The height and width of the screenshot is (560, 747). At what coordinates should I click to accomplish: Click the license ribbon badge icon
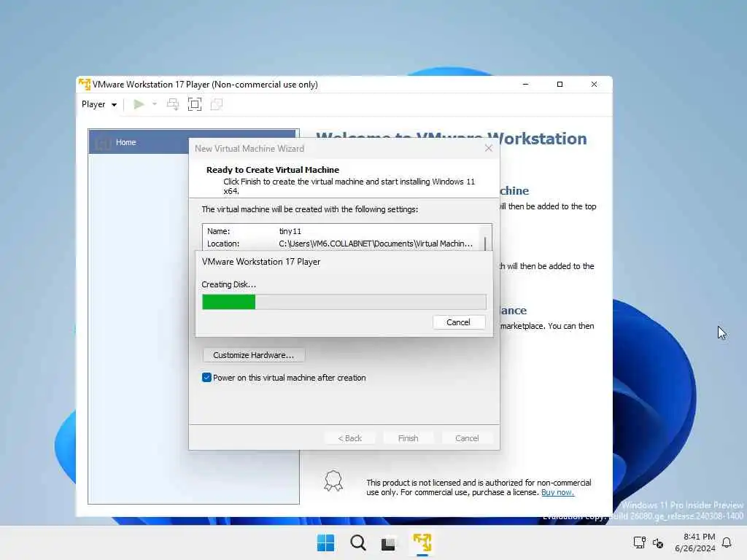pos(333,481)
